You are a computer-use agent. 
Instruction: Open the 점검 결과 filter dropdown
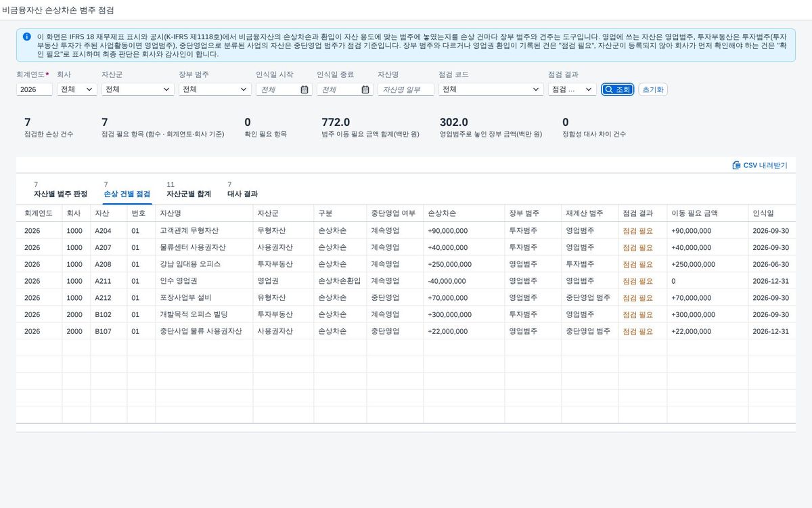pyautogui.click(x=572, y=89)
